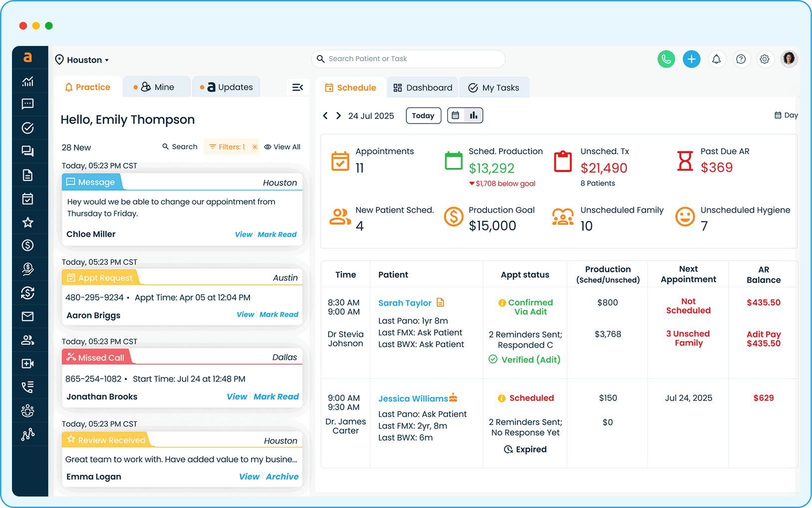Open Sarah Taylor patient link
This screenshot has height=508, width=812.
tap(404, 303)
